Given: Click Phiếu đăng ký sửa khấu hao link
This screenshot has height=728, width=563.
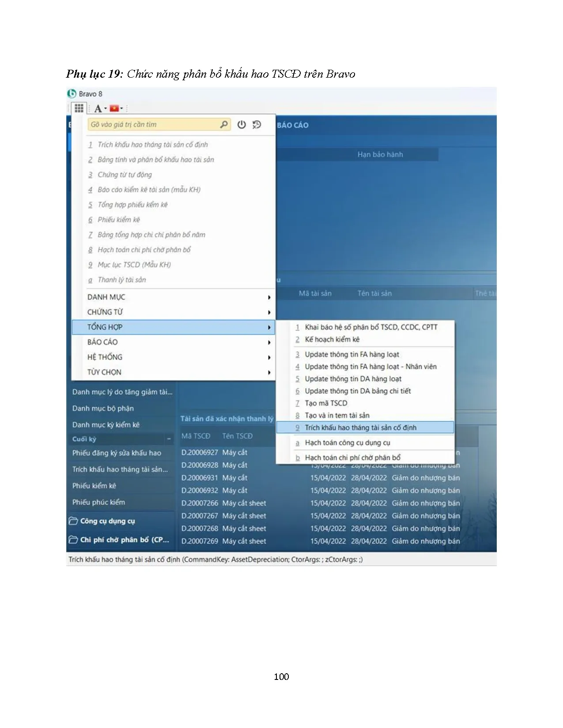Looking at the screenshot, I should coord(117,453).
